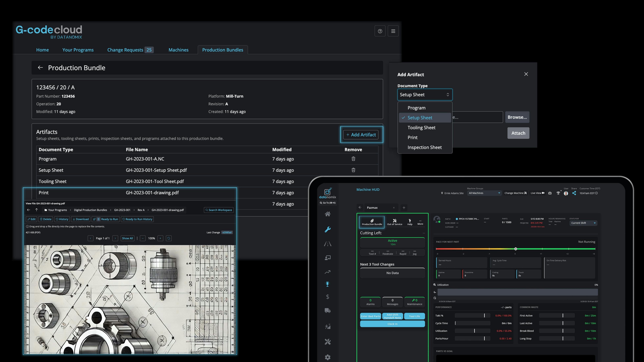
Task: Go up one folder in file viewer
Action: (36, 210)
